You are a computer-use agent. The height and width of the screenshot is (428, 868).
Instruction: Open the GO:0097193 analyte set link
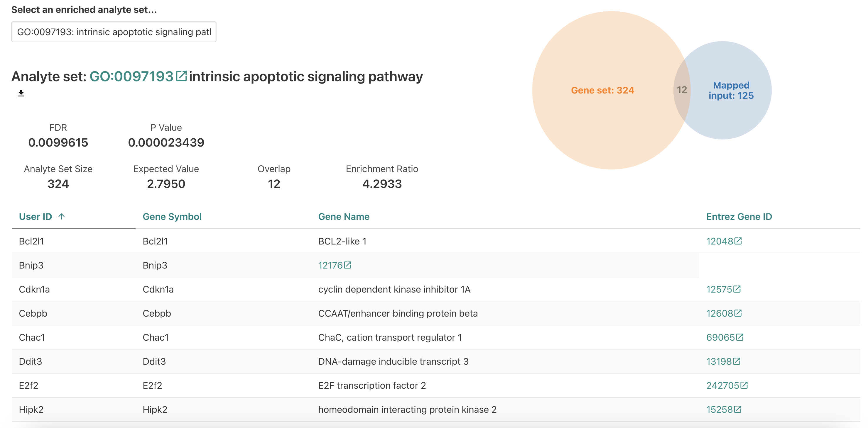click(x=132, y=76)
